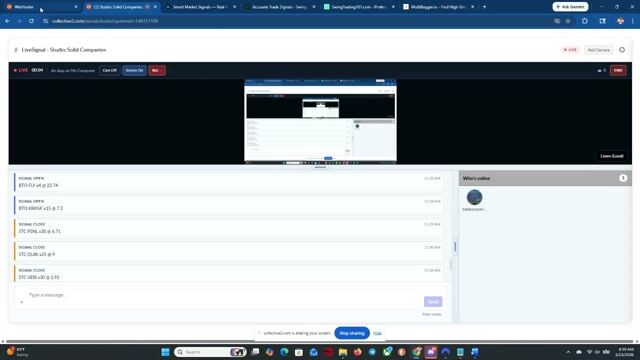Screen dimensions: 640x360
Task: Click the red Mic button
Action: [157, 70]
